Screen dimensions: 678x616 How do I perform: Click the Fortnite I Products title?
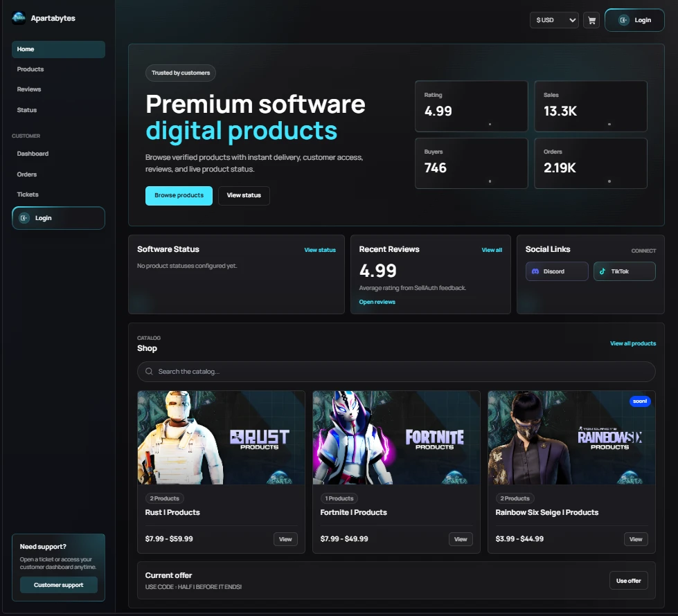(354, 512)
